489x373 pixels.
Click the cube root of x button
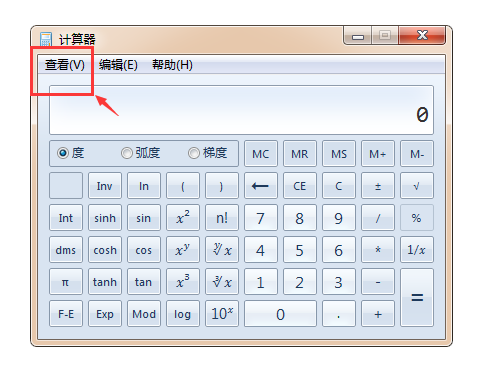tap(222, 282)
